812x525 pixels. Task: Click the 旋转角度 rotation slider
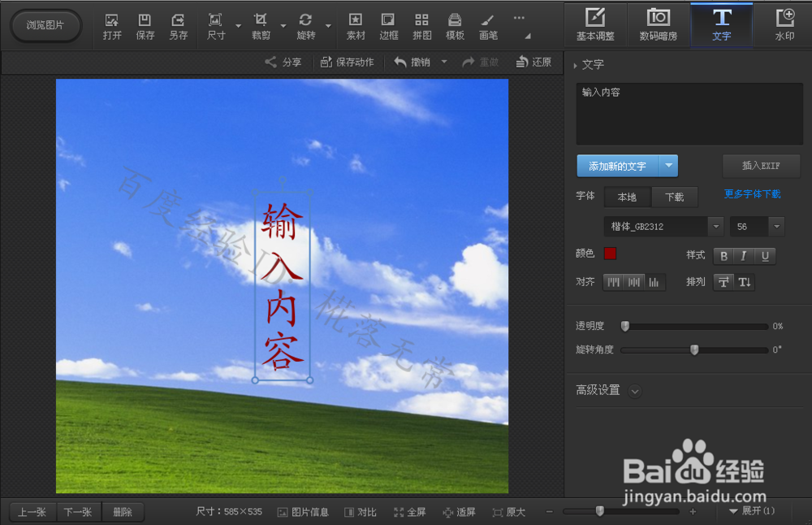pos(694,349)
